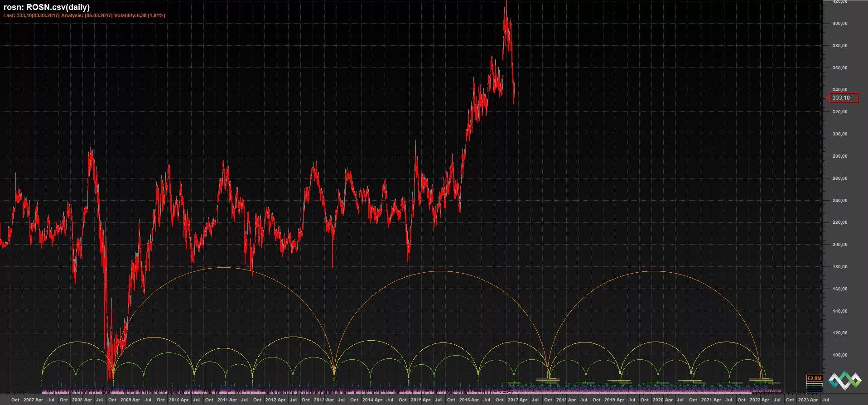Click the 2012 year label on the time axis
Screen dimensions: 868x405
point(270,400)
